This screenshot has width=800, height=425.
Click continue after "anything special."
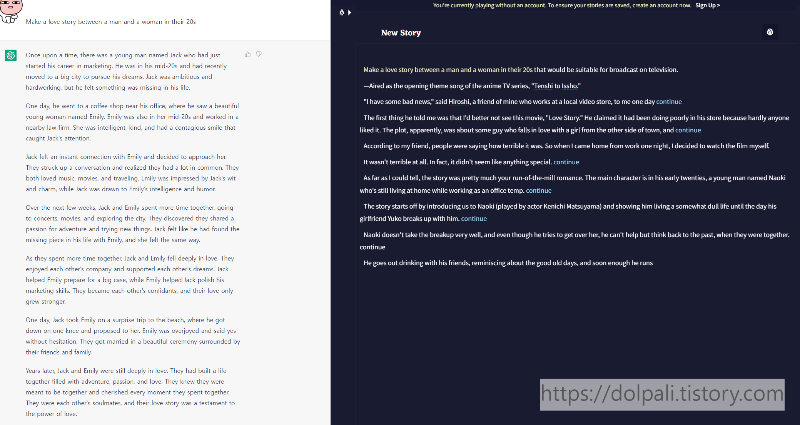point(566,162)
